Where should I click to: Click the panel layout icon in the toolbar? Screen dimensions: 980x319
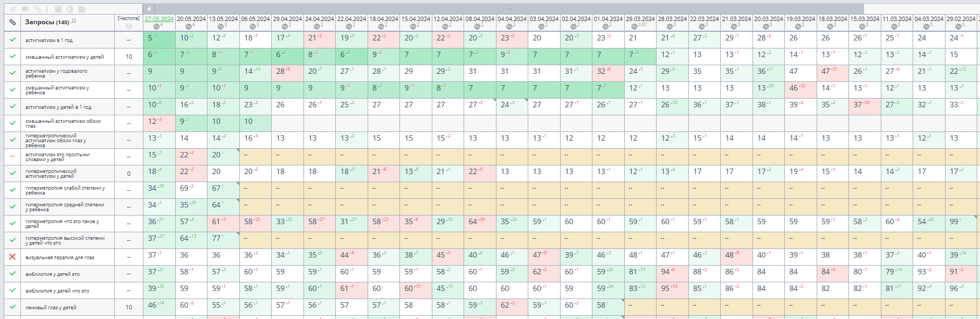[x=58, y=9]
